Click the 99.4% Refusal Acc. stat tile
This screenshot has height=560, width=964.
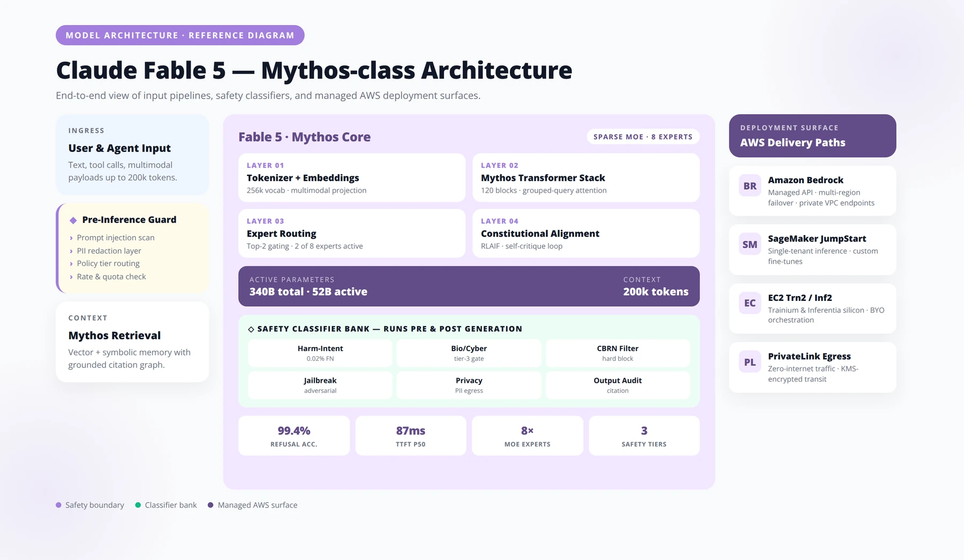point(294,436)
